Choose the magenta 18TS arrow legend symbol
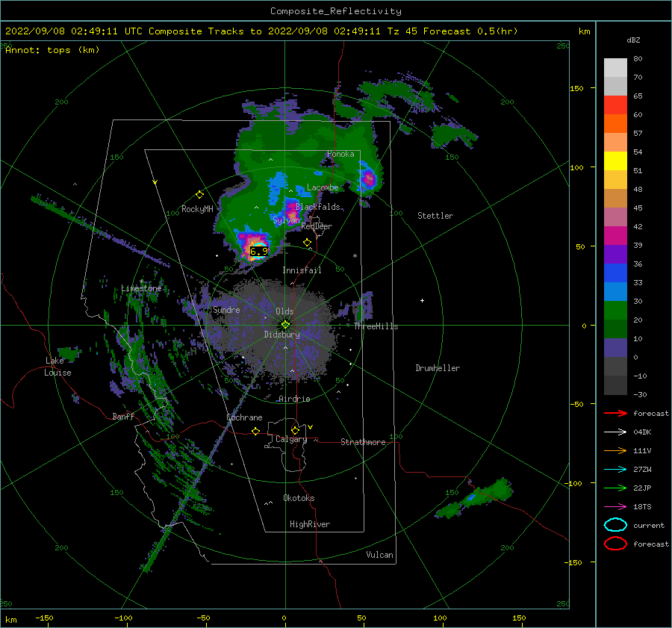The width and height of the screenshot is (672, 628). pyautogui.click(x=615, y=507)
